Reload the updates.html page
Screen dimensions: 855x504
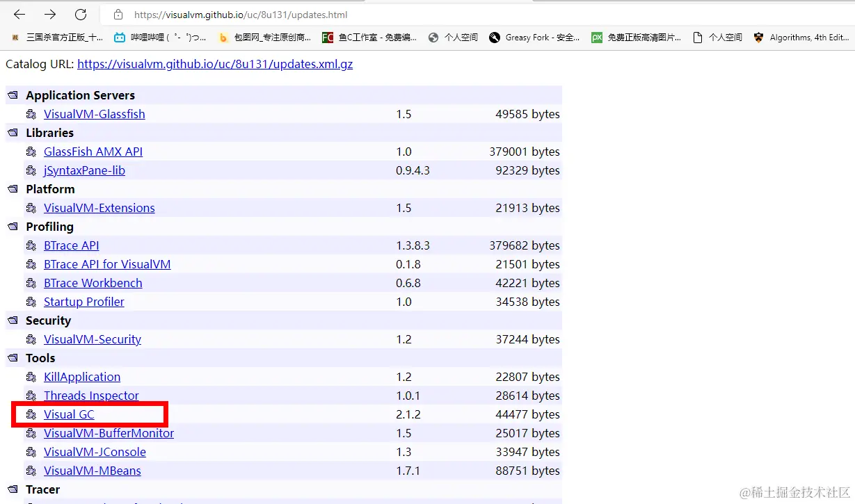click(x=81, y=15)
